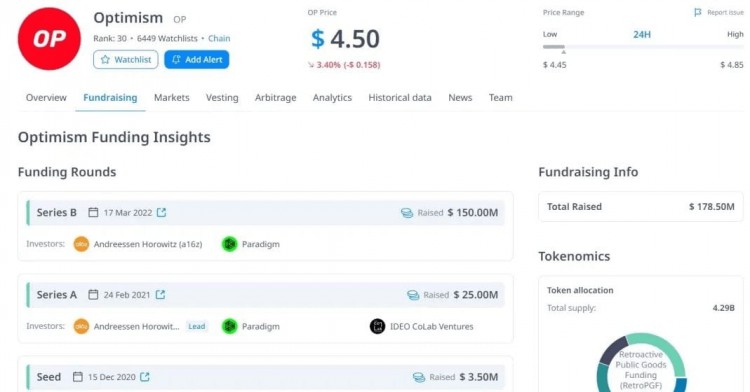This screenshot has width=750, height=392.
Task: Open Series B external link icon
Action: click(162, 212)
